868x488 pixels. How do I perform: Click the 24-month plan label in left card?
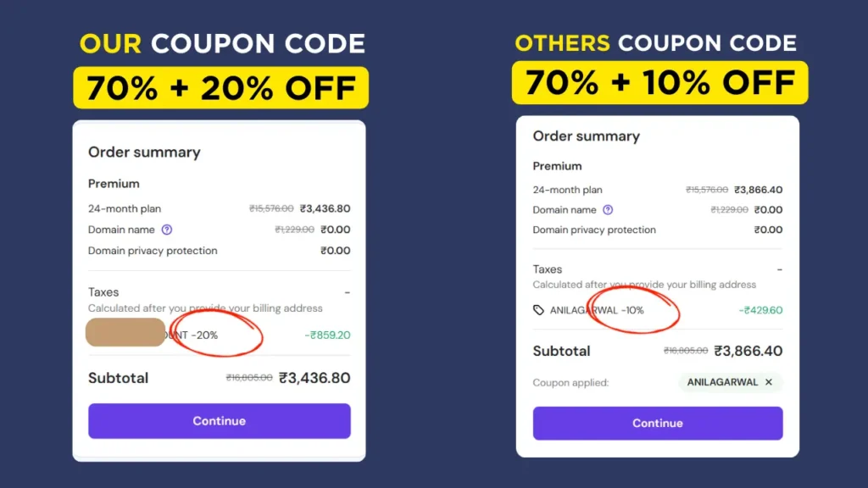point(125,208)
